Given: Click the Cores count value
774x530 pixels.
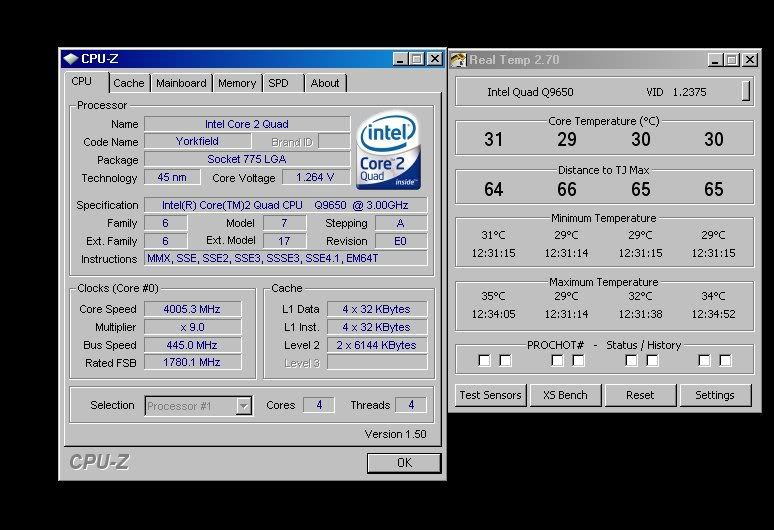Looking at the screenshot, I should (319, 405).
